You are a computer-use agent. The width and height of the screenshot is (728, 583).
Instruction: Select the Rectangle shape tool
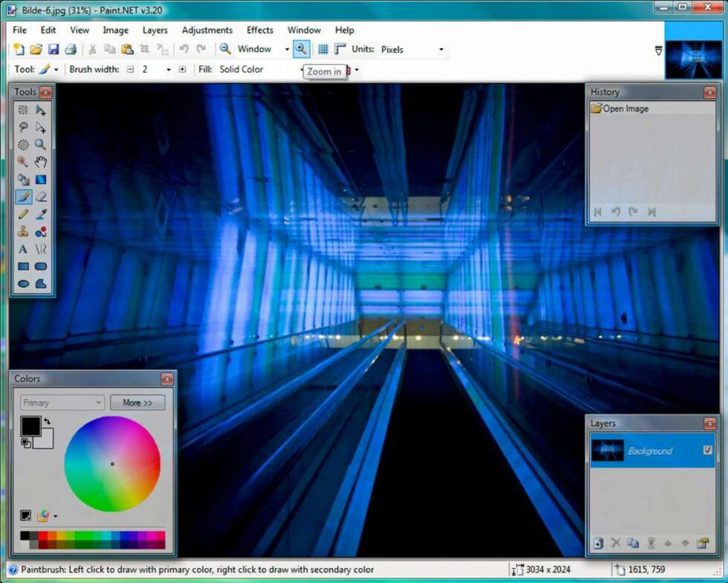tap(23, 267)
